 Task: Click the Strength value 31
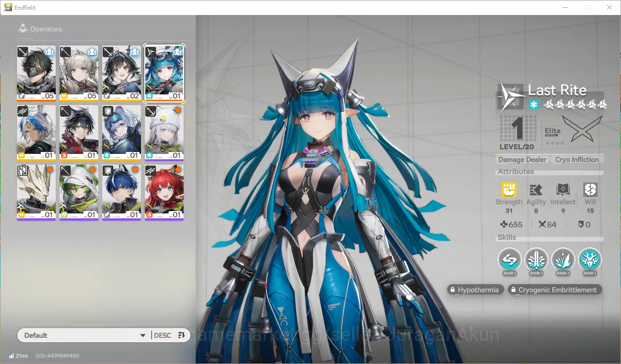pyautogui.click(x=509, y=211)
